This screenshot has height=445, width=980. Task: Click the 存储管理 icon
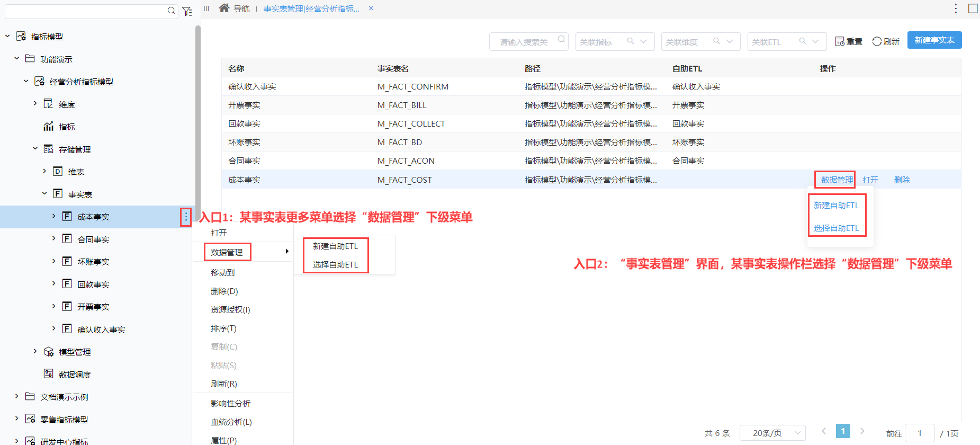point(48,149)
